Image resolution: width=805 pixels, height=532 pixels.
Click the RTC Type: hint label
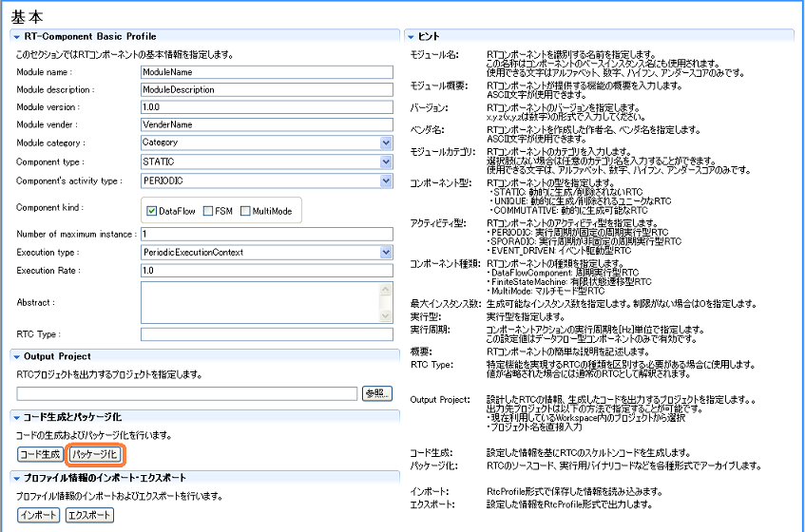(x=431, y=365)
